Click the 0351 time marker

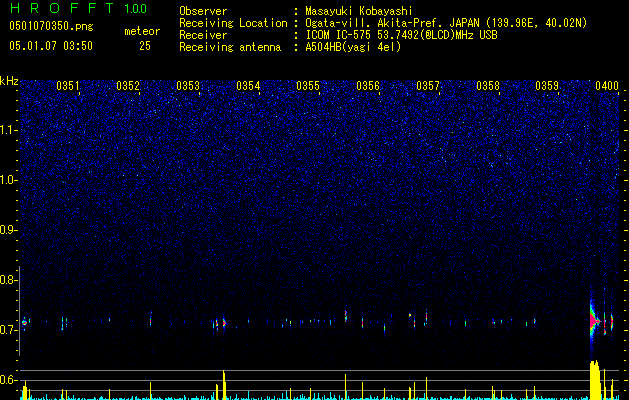[x=68, y=86]
